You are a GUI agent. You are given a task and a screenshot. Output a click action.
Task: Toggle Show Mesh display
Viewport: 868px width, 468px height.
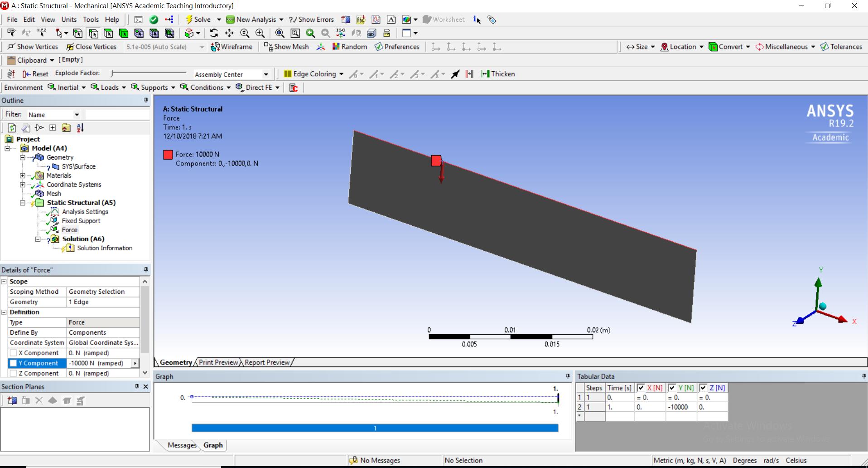pyautogui.click(x=286, y=47)
